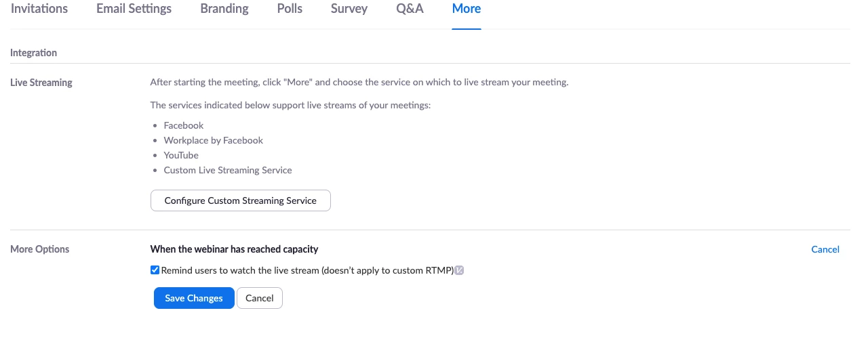
Task: Click the More tab
Action: tap(467, 9)
